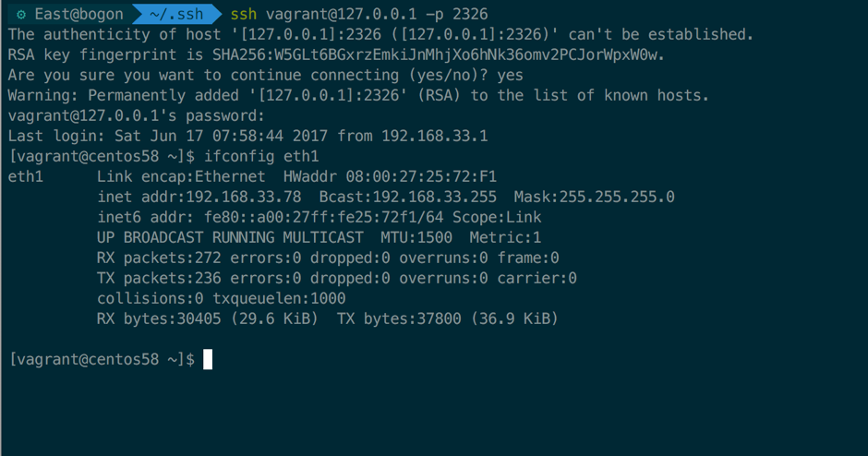Click the gear icon in the prompt

point(22,14)
